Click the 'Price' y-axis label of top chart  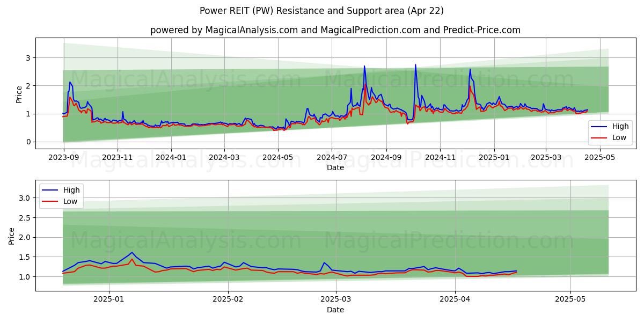click(x=19, y=94)
